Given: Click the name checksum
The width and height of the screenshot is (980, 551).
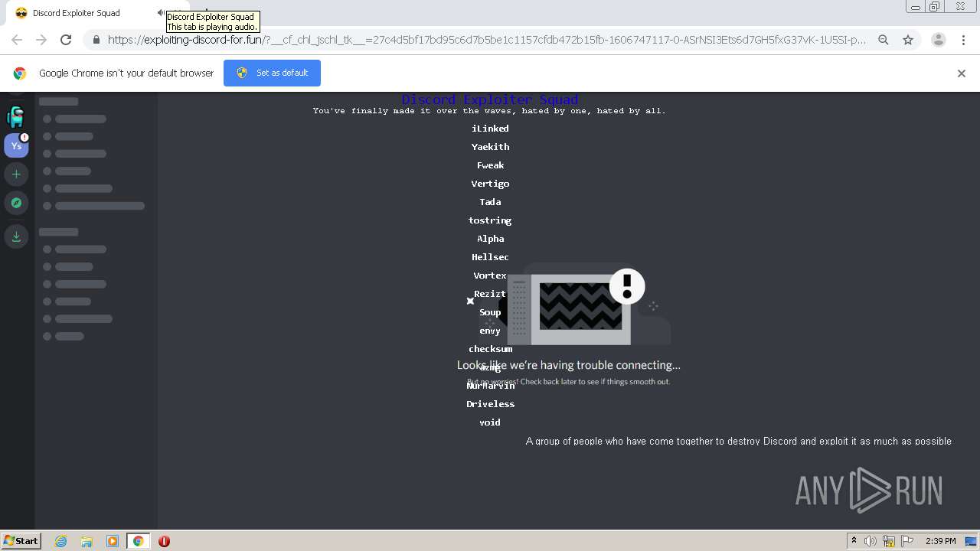Looking at the screenshot, I should 490,349.
